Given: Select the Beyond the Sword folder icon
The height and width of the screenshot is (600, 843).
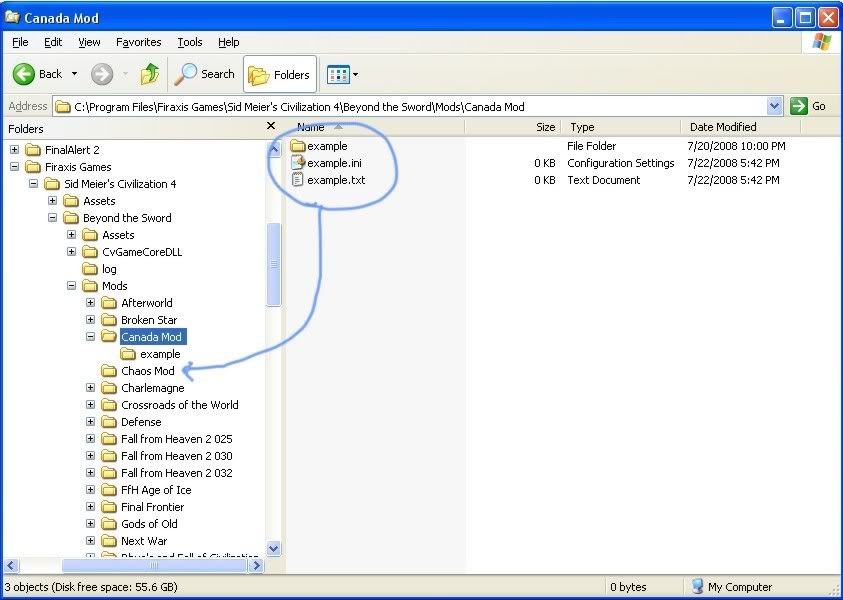Looking at the screenshot, I should 71,217.
